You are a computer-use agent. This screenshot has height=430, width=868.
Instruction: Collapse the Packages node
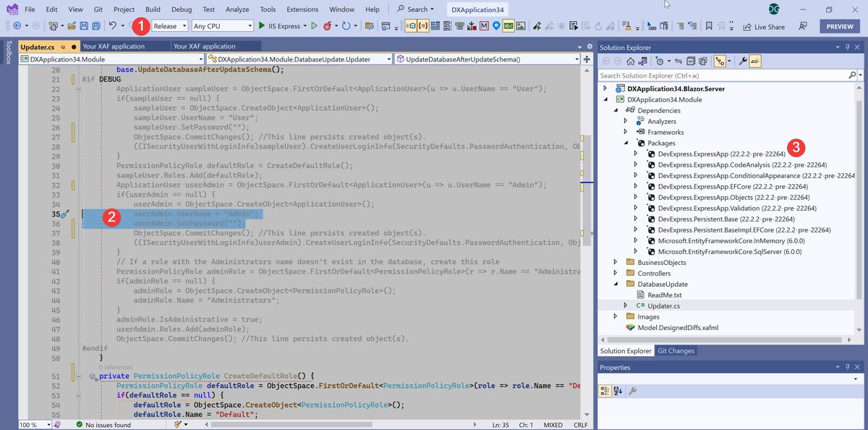pos(626,143)
